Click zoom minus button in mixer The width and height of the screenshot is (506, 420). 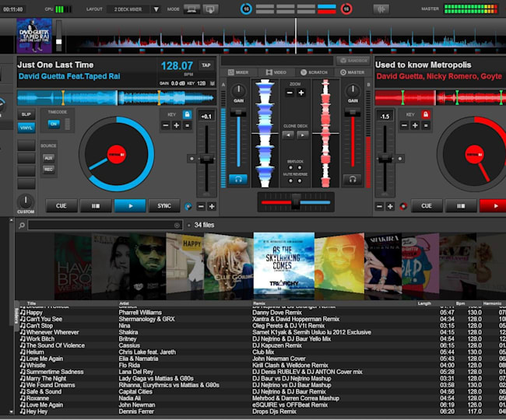click(x=290, y=93)
